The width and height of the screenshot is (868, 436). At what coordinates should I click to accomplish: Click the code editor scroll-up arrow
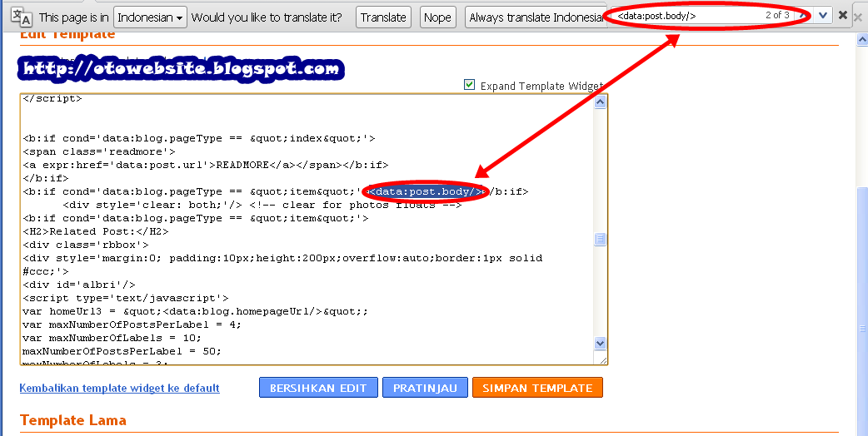[x=600, y=103]
